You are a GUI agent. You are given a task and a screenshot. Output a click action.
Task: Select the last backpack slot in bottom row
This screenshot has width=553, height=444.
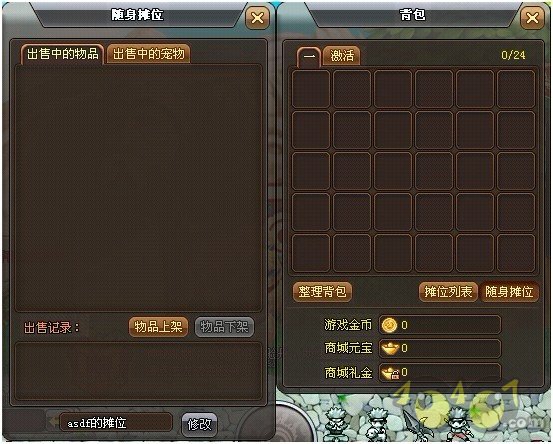516,253
